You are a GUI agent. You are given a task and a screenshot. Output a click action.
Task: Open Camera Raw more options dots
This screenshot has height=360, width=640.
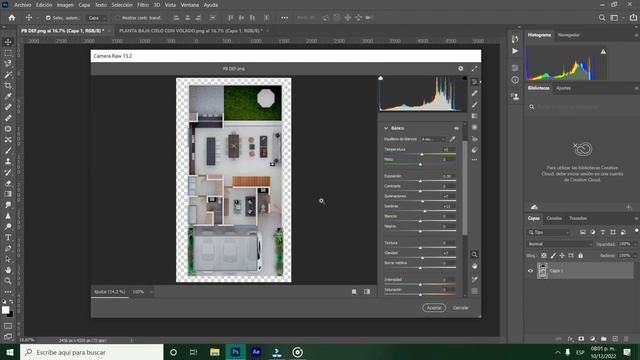tap(474, 160)
